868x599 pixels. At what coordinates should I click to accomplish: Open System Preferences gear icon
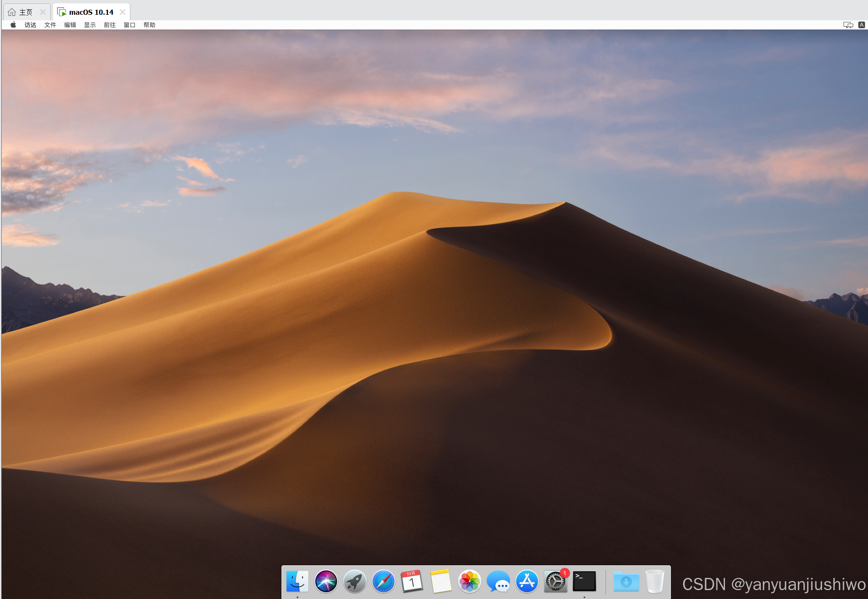555,581
